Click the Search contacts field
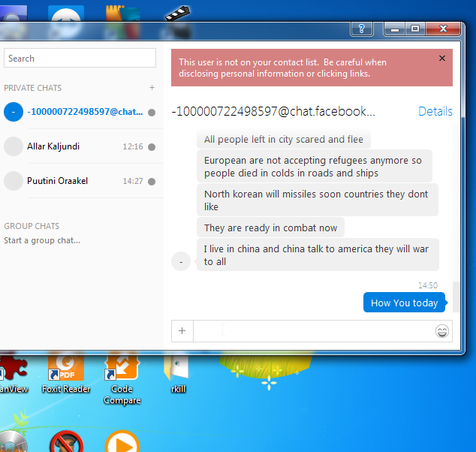This screenshot has width=476, height=452. tap(80, 58)
